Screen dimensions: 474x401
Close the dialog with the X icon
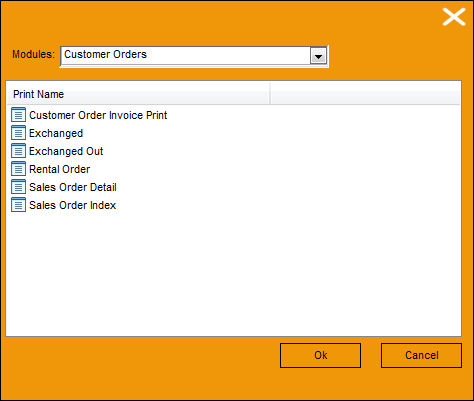click(454, 17)
